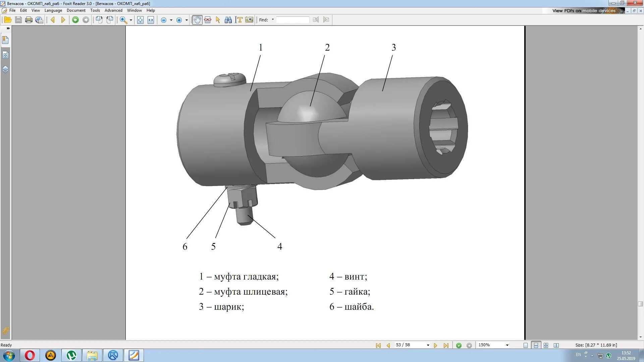Viewport: 644px width, 362px height.
Task: Click the View PDFs on mobile devices link
Action: tap(584, 11)
